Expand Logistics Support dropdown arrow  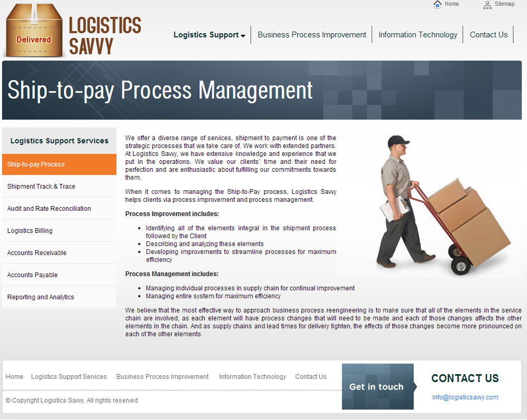click(x=243, y=36)
